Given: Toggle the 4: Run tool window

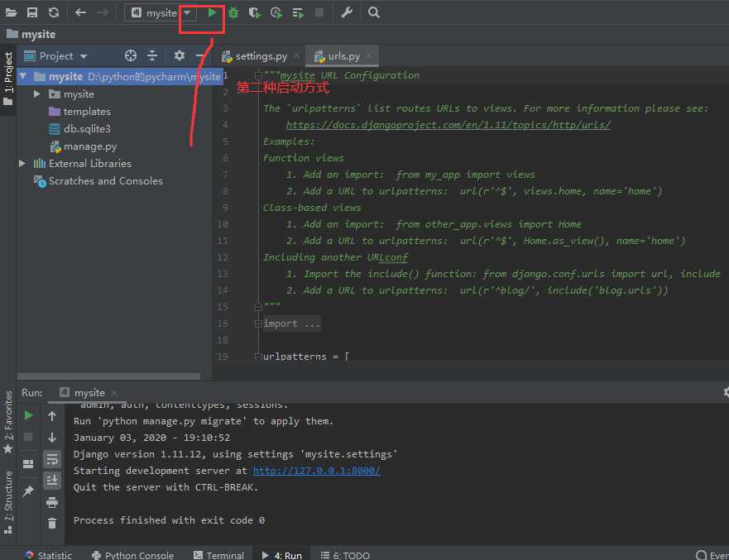Looking at the screenshot, I should [x=281, y=554].
